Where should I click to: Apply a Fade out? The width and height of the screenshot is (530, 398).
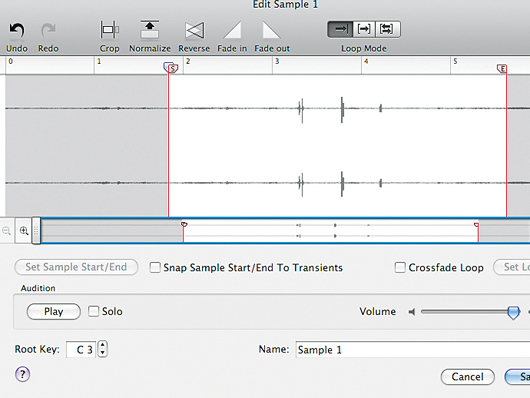click(271, 30)
